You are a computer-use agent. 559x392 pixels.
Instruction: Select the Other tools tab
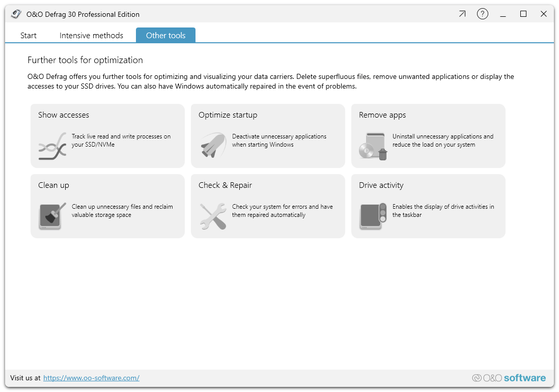pos(165,35)
